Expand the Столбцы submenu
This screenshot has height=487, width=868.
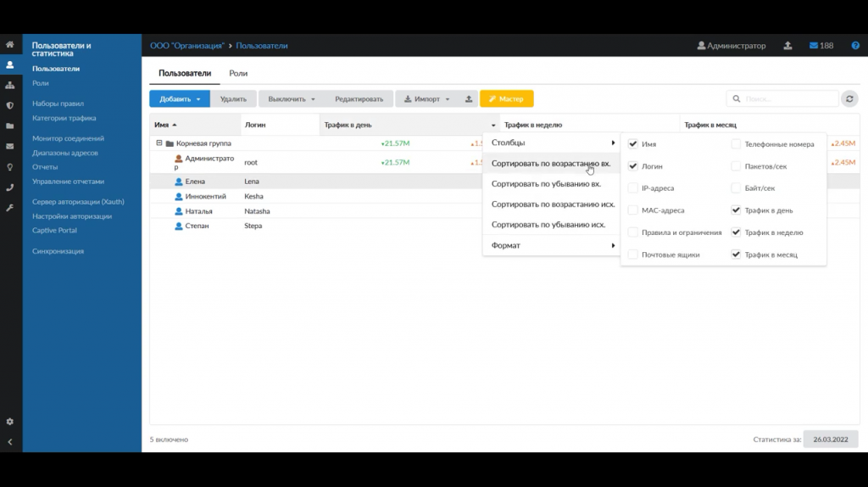[x=551, y=143]
